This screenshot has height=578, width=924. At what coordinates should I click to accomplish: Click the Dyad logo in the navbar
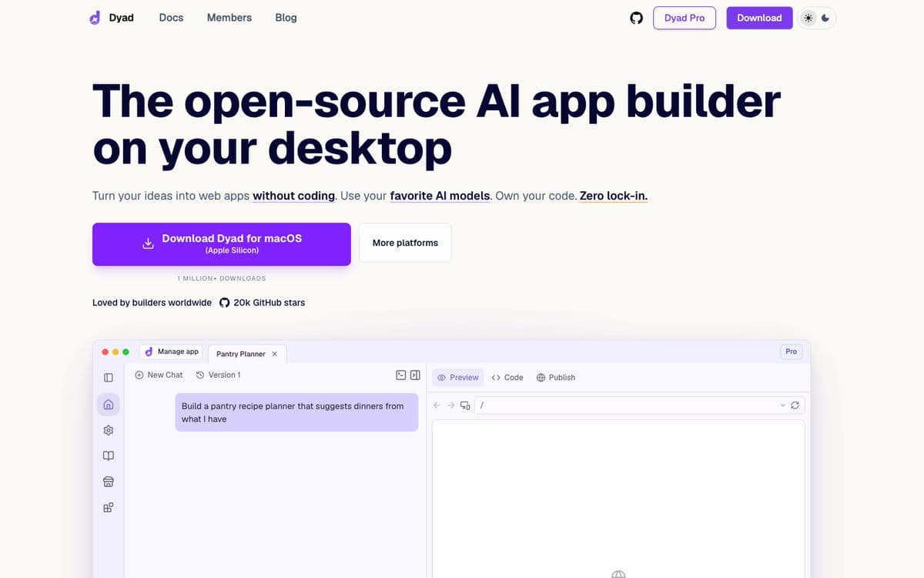point(112,18)
